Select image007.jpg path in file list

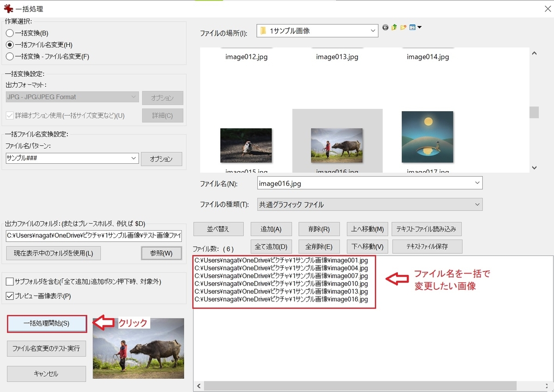pos(281,276)
